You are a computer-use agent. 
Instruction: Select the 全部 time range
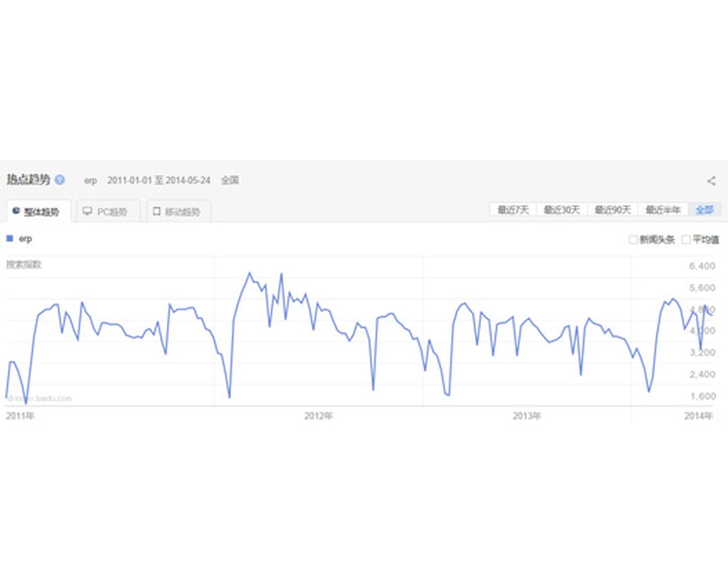704,210
